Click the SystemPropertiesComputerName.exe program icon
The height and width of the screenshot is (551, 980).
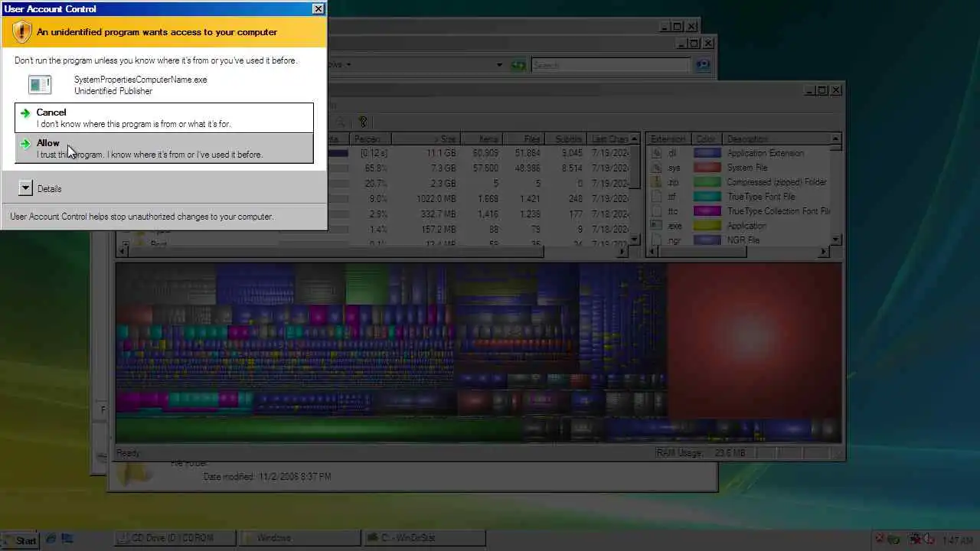(40, 84)
